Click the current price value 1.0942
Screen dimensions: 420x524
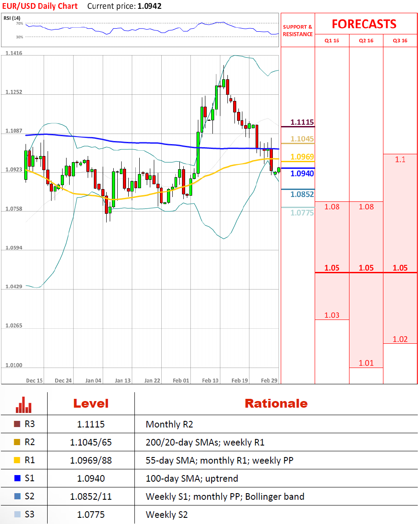150,6
